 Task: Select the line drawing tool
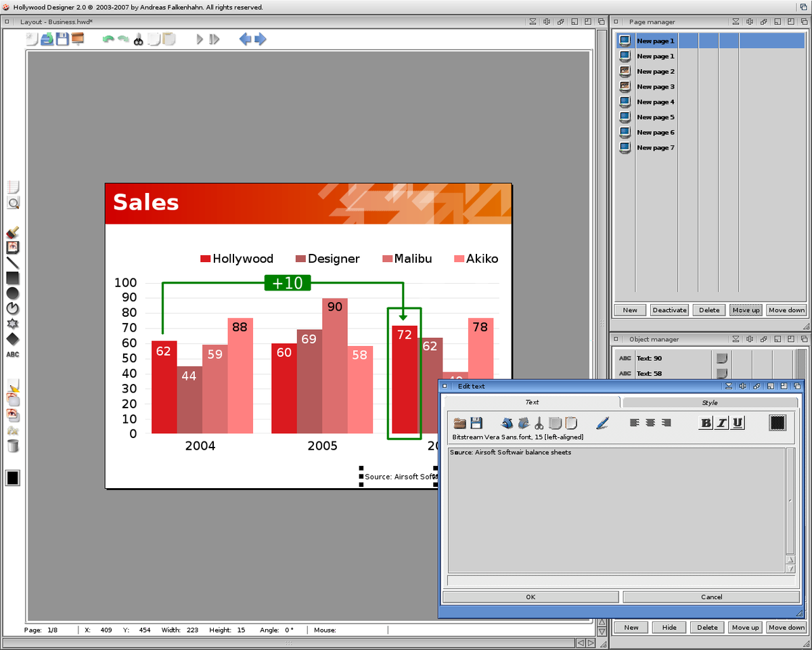click(13, 263)
